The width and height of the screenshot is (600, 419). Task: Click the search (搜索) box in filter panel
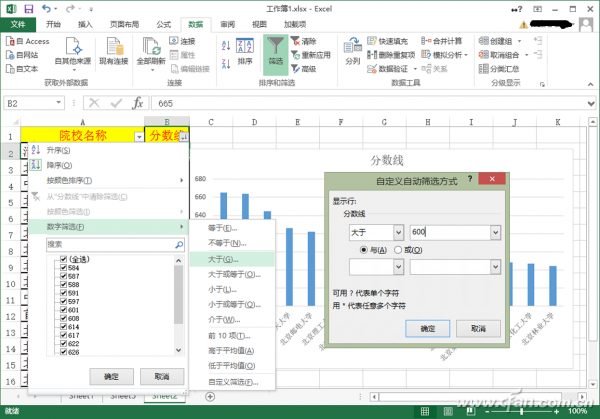click(108, 243)
